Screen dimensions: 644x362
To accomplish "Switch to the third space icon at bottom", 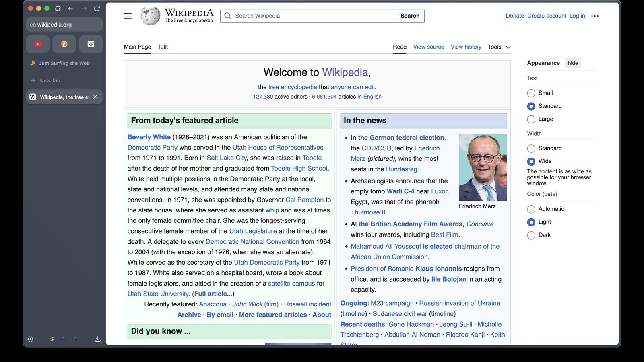I will 75,339.
